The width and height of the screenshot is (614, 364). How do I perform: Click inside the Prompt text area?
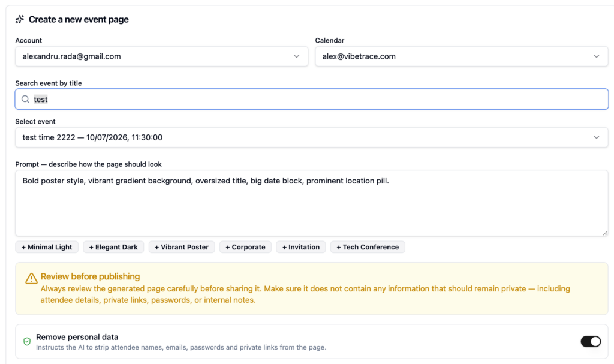pyautogui.click(x=312, y=203)
